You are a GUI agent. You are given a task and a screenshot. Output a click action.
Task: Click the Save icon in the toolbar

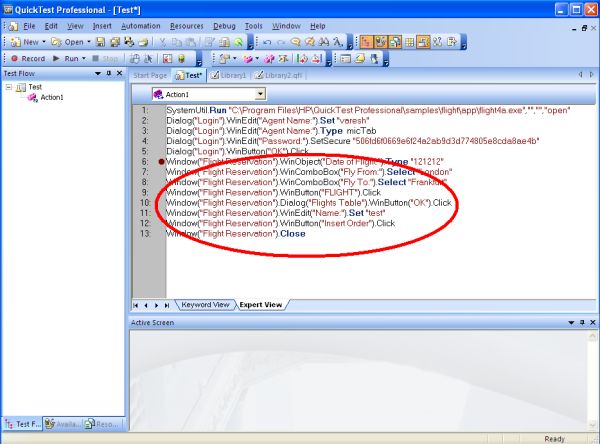[x=100, y=42]
